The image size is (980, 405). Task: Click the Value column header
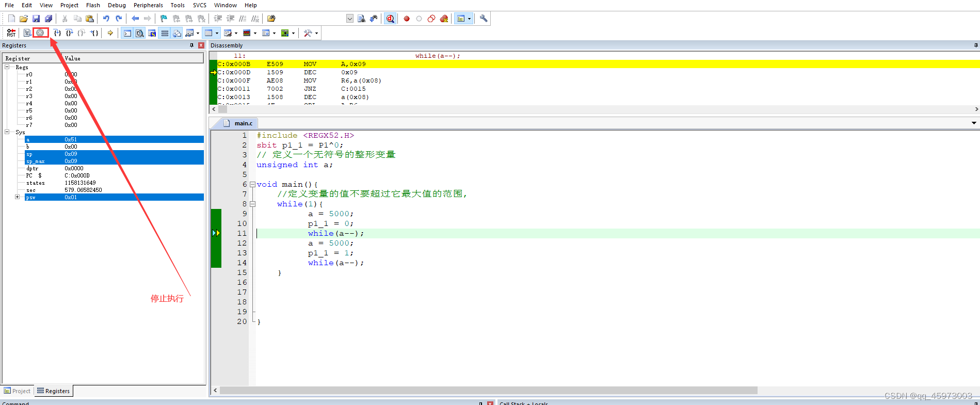133,58
